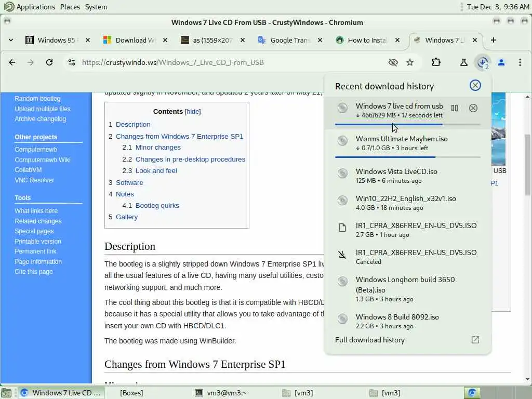Screen dimensions: 532x399
Task: Bookmark this page with the star icon
Action: click(x=410, y=62)
